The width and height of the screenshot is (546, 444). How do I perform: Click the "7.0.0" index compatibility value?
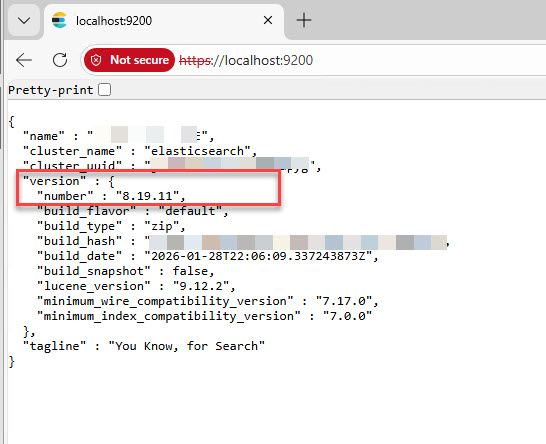point(347,316)
